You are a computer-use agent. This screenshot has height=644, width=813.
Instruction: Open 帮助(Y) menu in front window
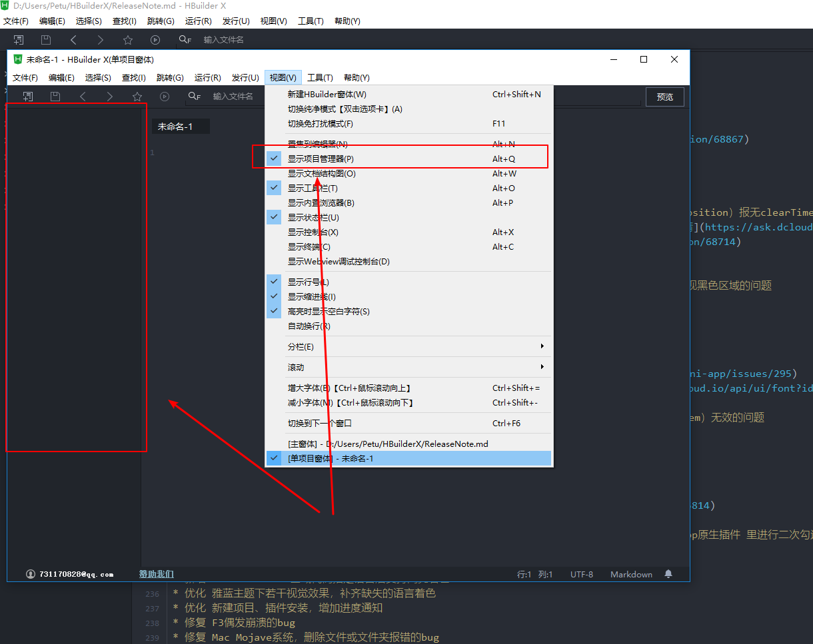tap(357, 78)
